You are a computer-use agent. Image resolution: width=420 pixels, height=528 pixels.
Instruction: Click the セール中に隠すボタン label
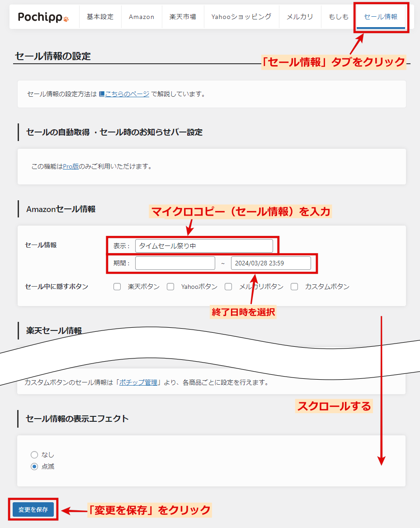coord(57,287)
